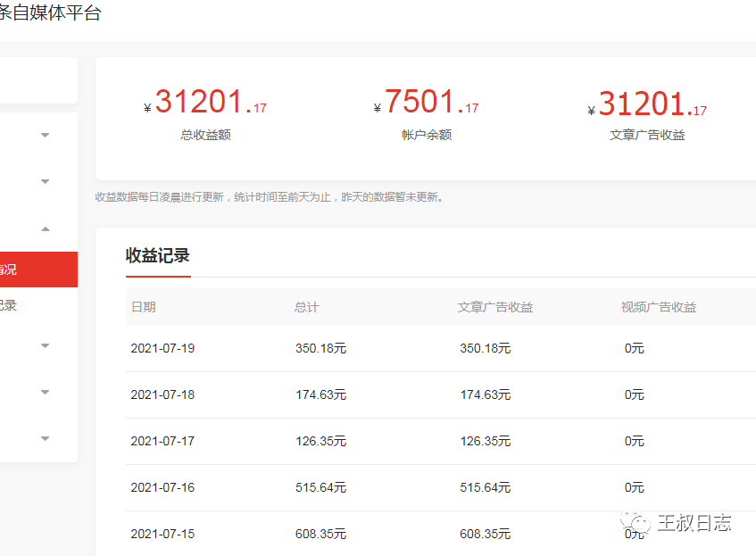Click 515.64元 in 文章广告收益 column
The image size is (756, 556).
coord(485,487)
